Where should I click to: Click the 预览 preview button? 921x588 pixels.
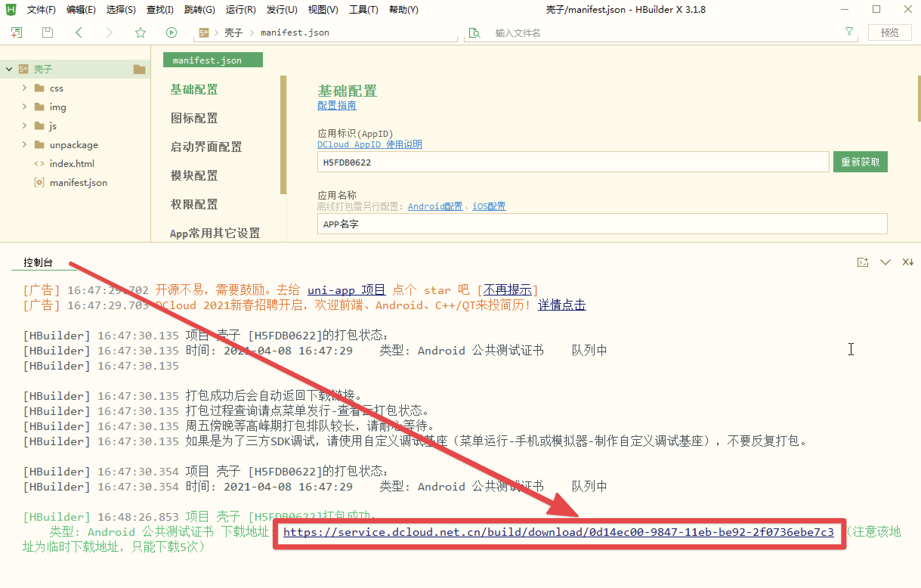(x=889, y=32)
